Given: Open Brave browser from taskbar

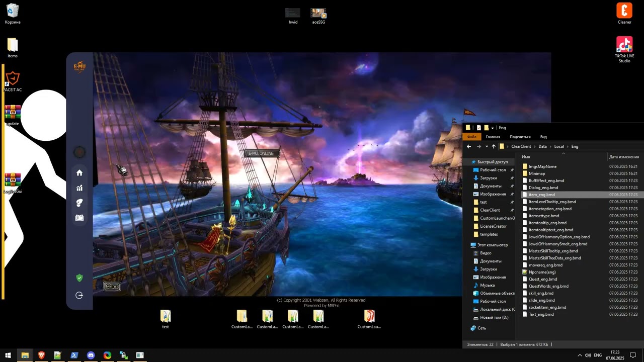Looking at the screenshot, I should [x=41, y=355].
